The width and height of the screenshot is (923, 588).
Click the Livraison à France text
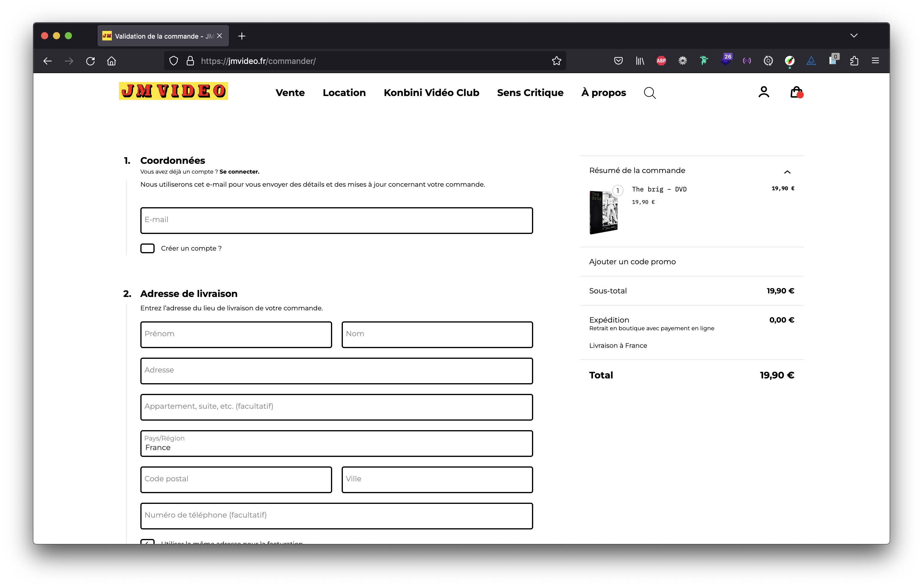click(618, 345)
